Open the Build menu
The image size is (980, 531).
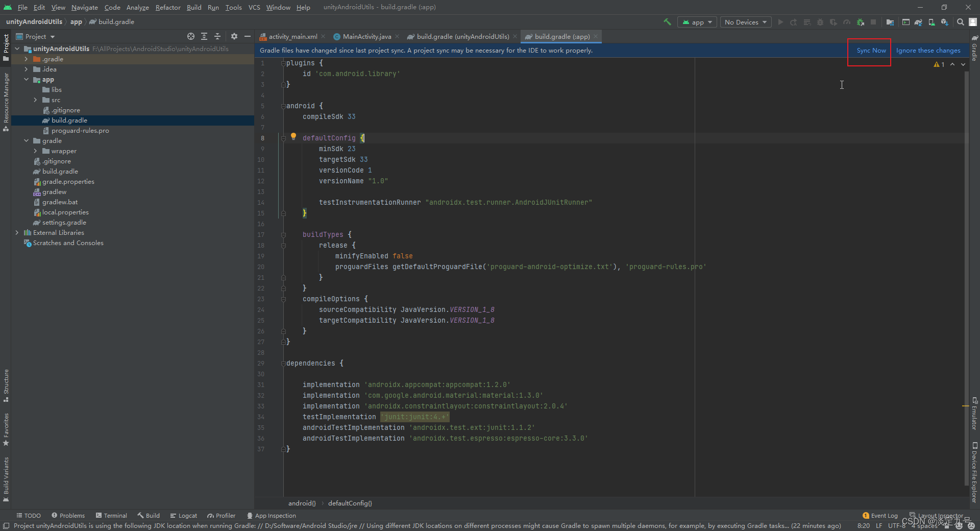(194, 7)
